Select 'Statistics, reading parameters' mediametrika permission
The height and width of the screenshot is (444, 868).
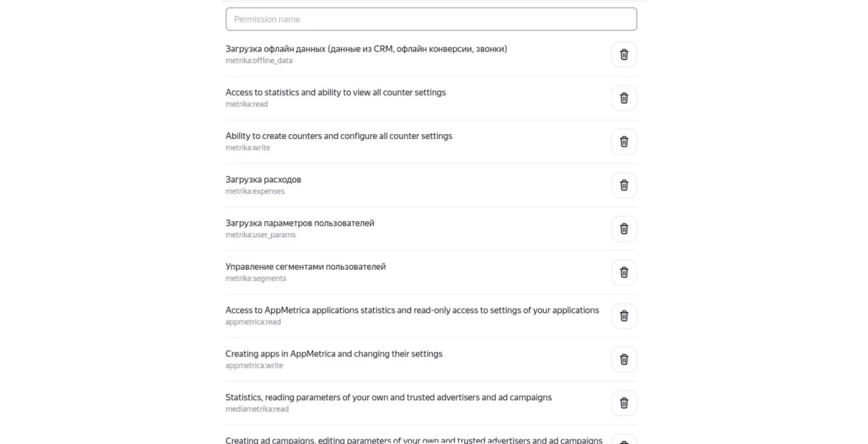(x=388, y=398)
